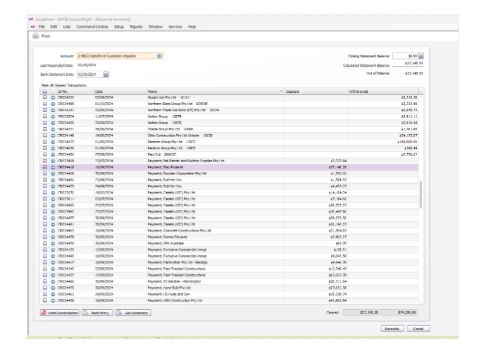Open the Lists menu
The height and width of the screenshot is (360, 480).
click(67, 27)
